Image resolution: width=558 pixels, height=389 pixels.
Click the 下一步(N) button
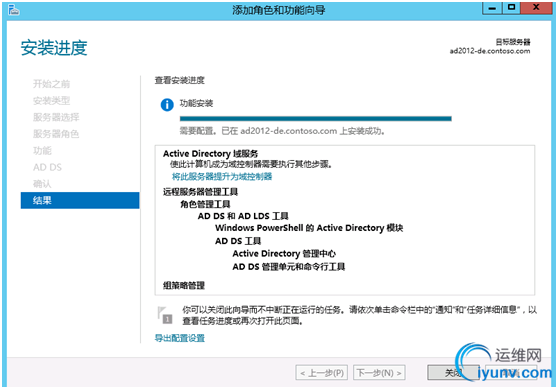pos(379,373)
